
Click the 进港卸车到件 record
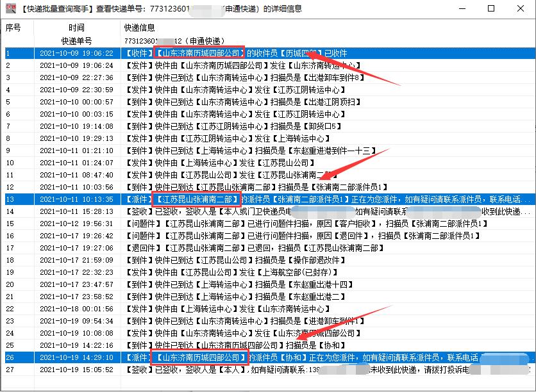coord(256,320)
